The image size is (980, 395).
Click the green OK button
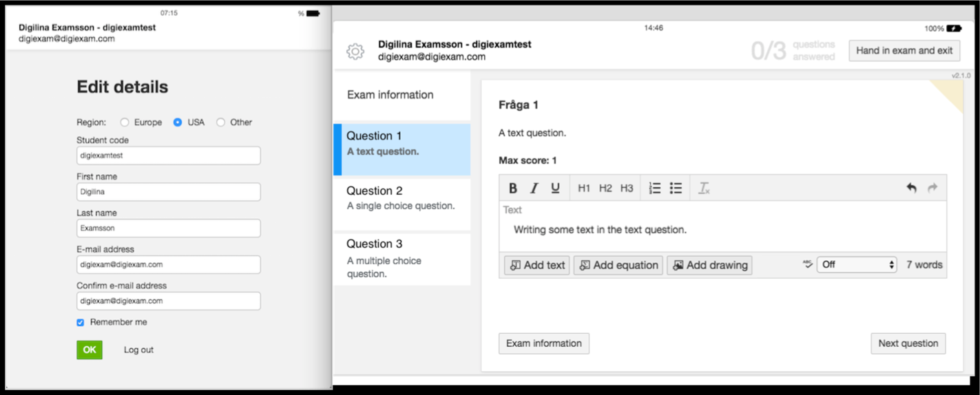(90, 350)
